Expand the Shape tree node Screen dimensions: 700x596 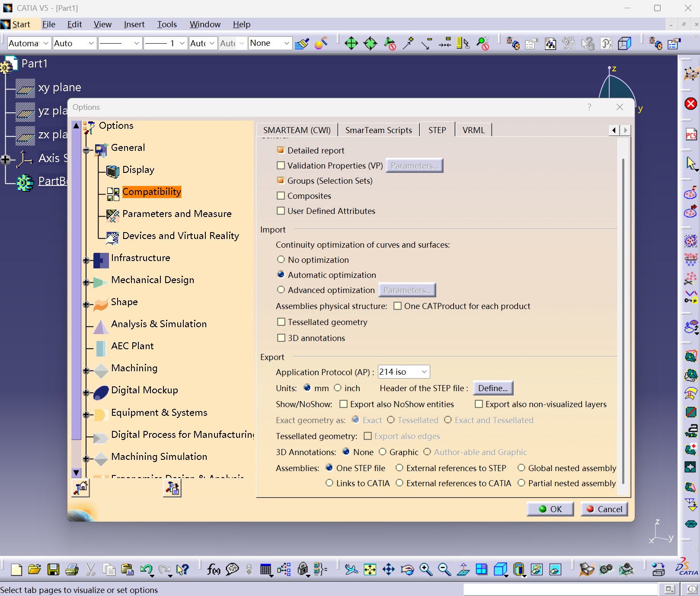point(86,304)
